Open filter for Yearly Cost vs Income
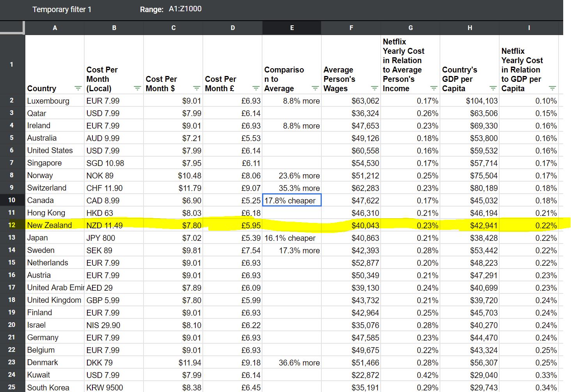Image resolution: width=571 pixels, height=392 pixels. [x=434, y=88]
